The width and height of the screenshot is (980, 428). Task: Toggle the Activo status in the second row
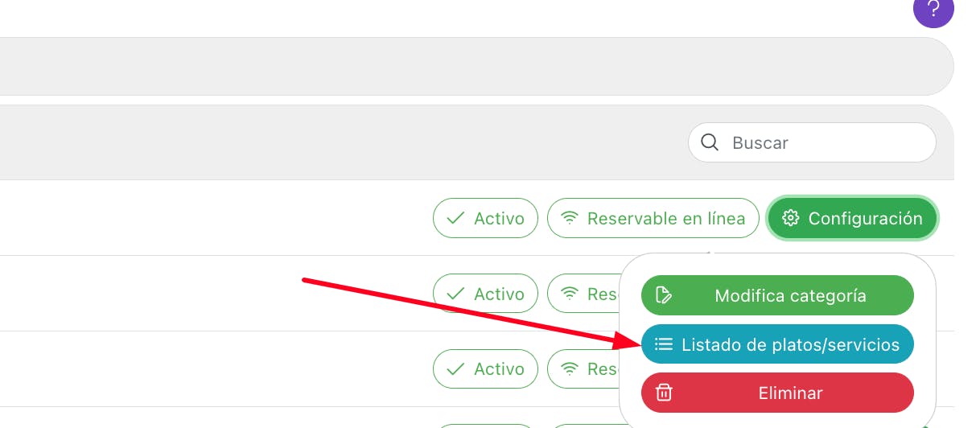coord(485,294)
